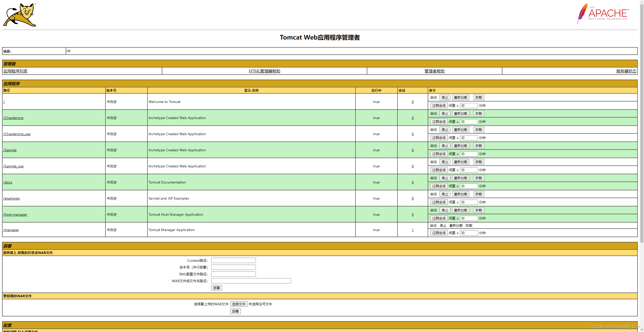Click 部署 button under server directory deploy
644x332 pixels.
(x=217, y=288)
